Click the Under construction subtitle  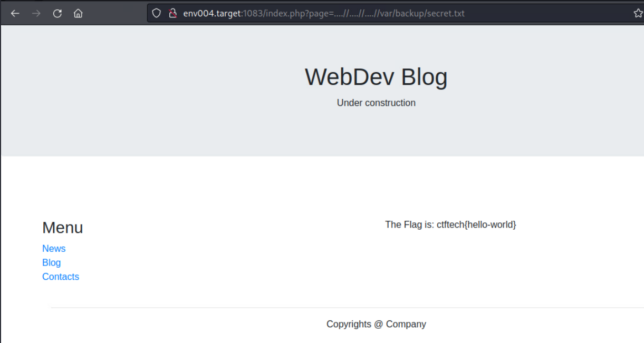coord(376,103)
